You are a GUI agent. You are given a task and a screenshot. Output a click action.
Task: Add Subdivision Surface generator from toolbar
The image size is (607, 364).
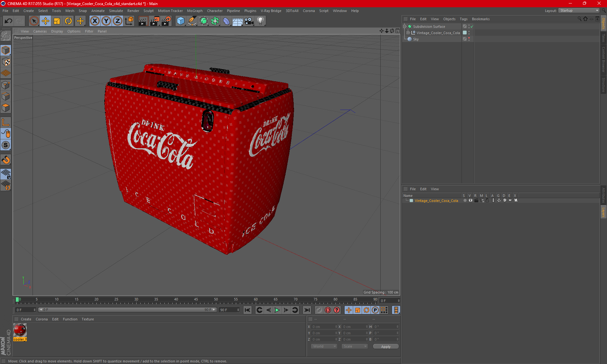pyautogui.click(x=204, y=21)
